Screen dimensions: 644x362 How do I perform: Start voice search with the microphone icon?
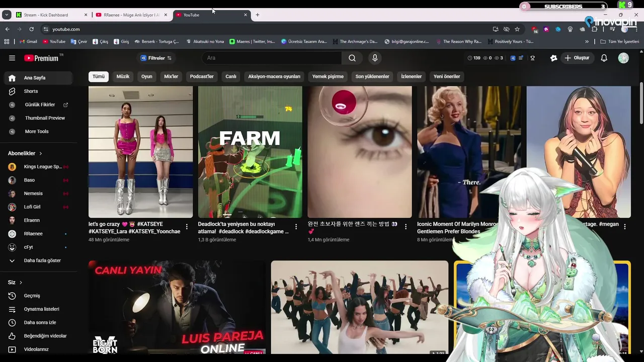(375, 58)
